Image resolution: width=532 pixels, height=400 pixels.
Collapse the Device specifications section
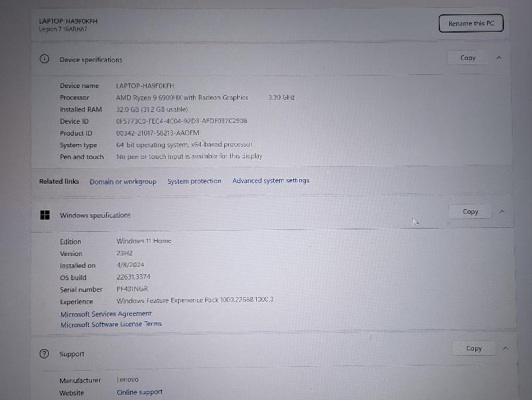coord(499,58)
